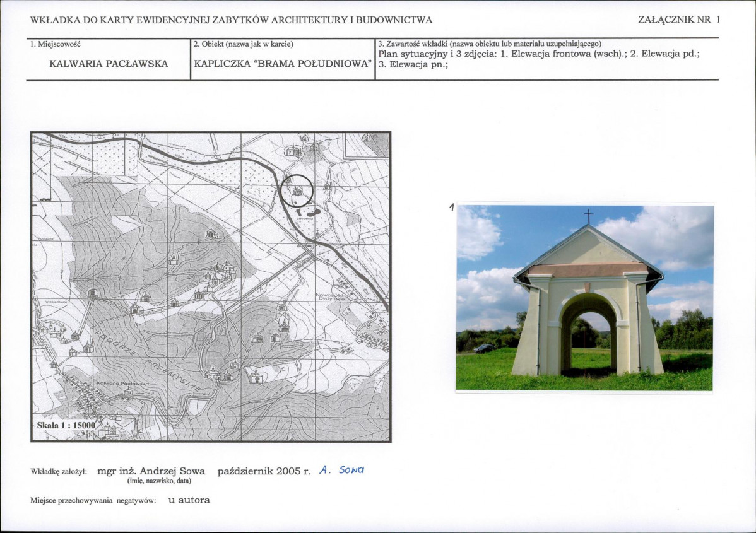The width and height of the screenshot is (756, 533).
Task: Click the circled chapel marker on the map
Action: [296, 190]
